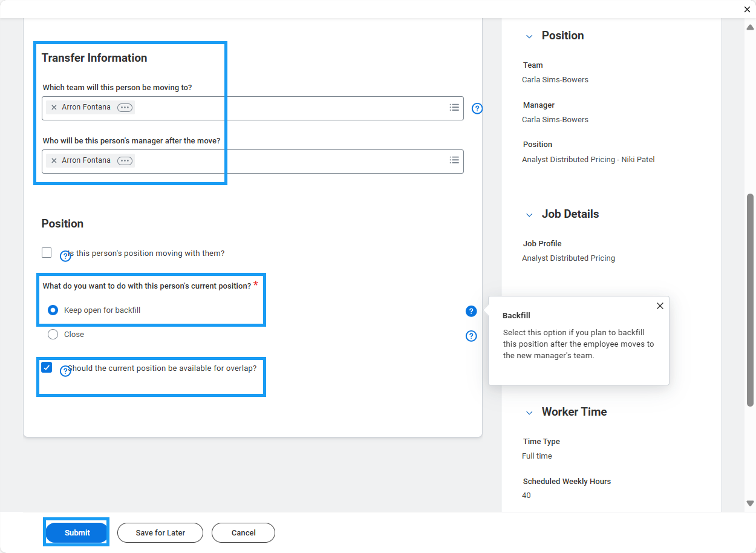The height and width of the screenshot is (553, 756).
Task: Collapse the Job Details section
Action: 529,215
